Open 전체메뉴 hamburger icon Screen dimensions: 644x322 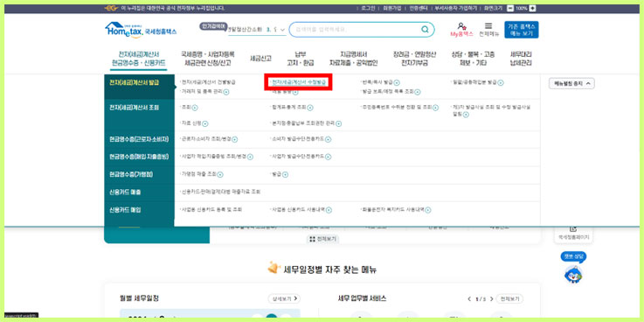488,26
